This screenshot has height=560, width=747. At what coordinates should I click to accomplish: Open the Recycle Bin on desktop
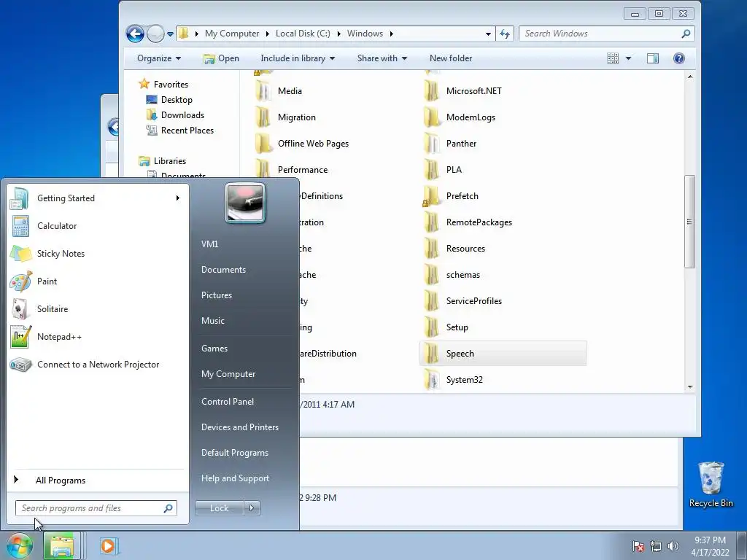point(711,484)
